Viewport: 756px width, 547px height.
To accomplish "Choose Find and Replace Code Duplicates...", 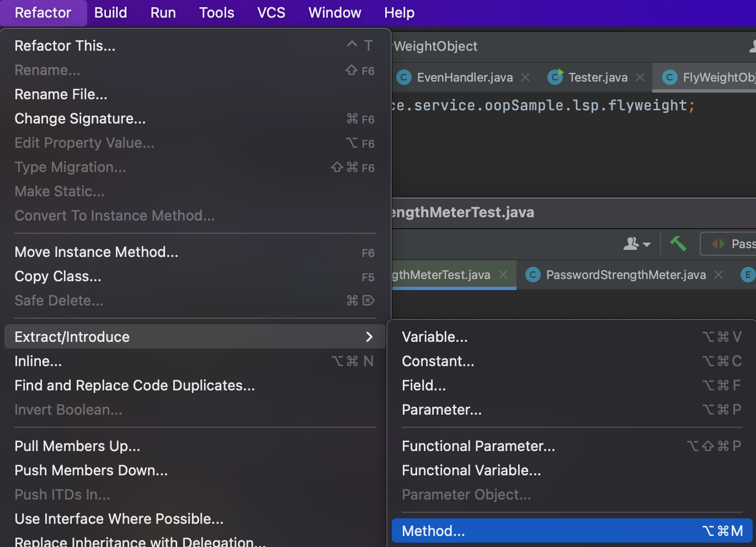I will pos(195,385).
